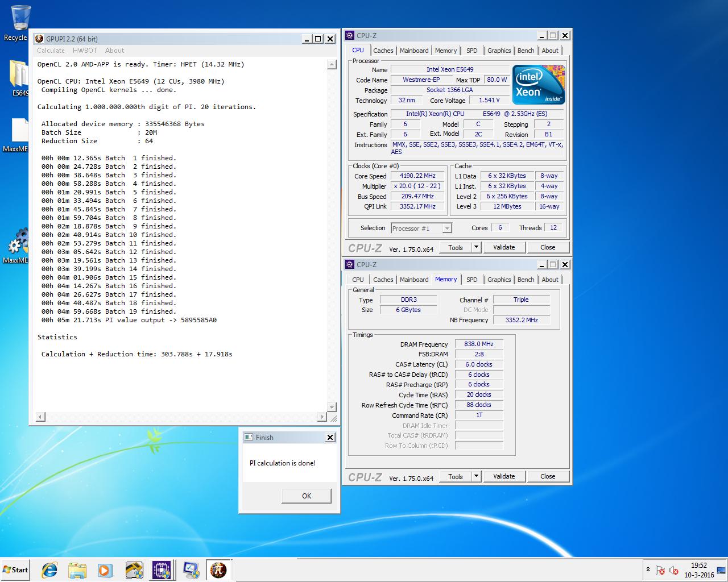Expand Tools dropdown arrow in top CPU-Z
Image resolution: width=728 pixels, height=582 pixels.
click(x=477, y=247)
